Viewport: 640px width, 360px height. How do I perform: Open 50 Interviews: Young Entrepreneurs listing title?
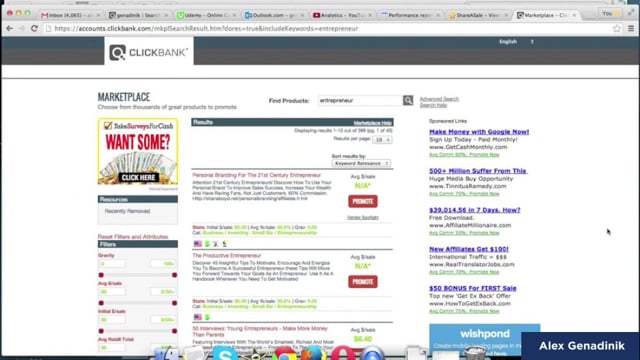click(x=260, y=331)
